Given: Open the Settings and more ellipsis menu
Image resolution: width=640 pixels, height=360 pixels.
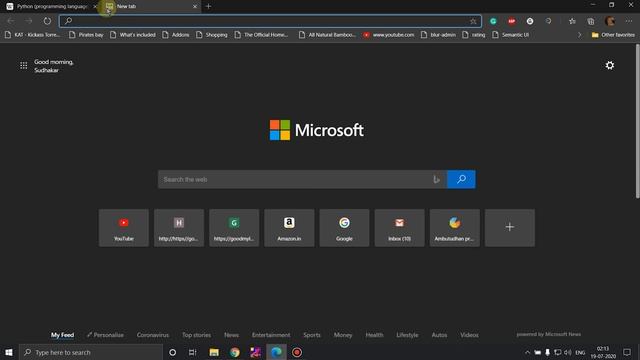Looking at the screenshot, I should (x=629, y=21).
